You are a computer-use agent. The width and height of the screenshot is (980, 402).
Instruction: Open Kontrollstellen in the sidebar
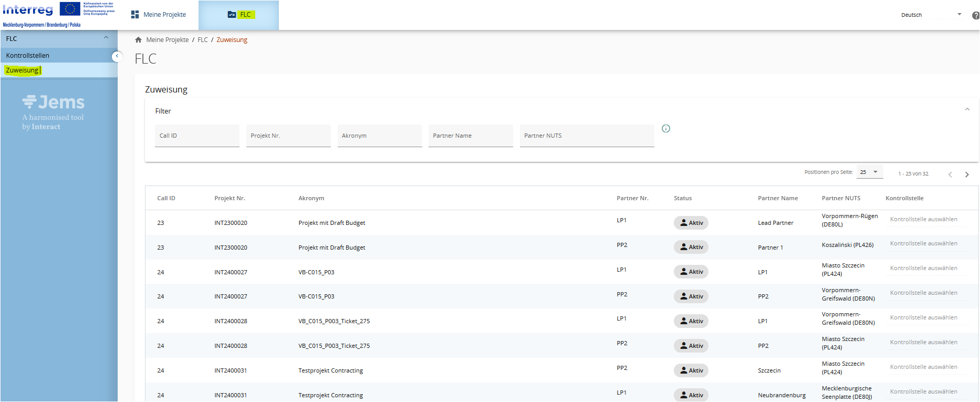click(28, 56)
